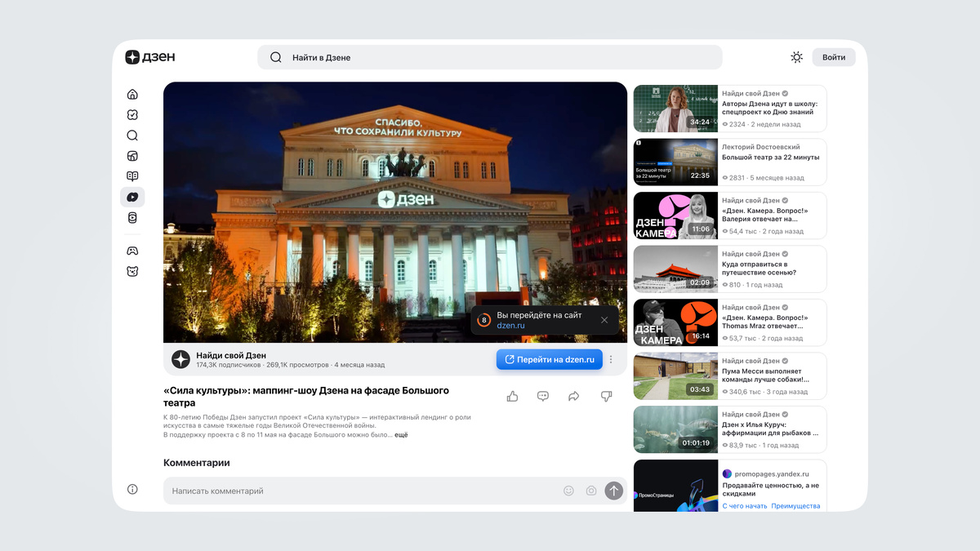Open comments via speech bubble icon
The image size is (980, 551).
pyautogui.click(x=543, y=396)
